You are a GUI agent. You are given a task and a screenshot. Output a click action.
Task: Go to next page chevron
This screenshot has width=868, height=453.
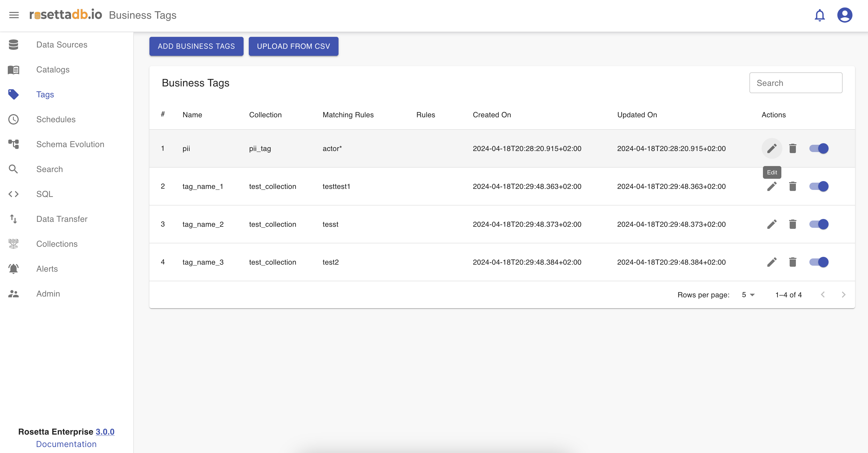[x=843, y=295]
